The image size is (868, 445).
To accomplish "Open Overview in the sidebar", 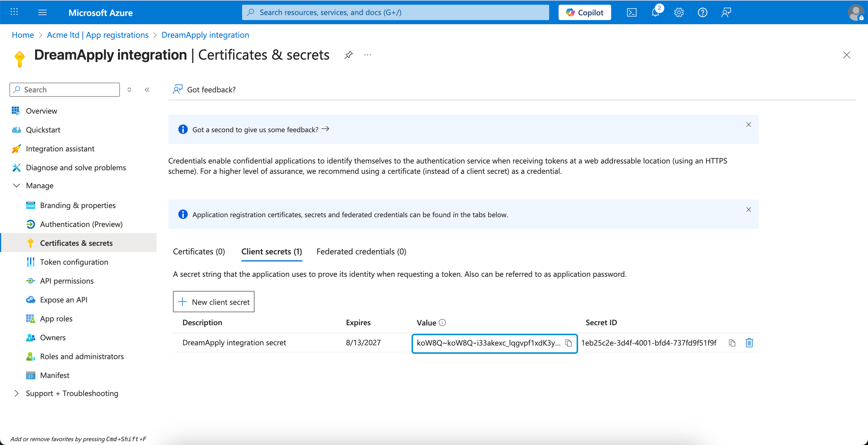I will [x=41, y=111].
